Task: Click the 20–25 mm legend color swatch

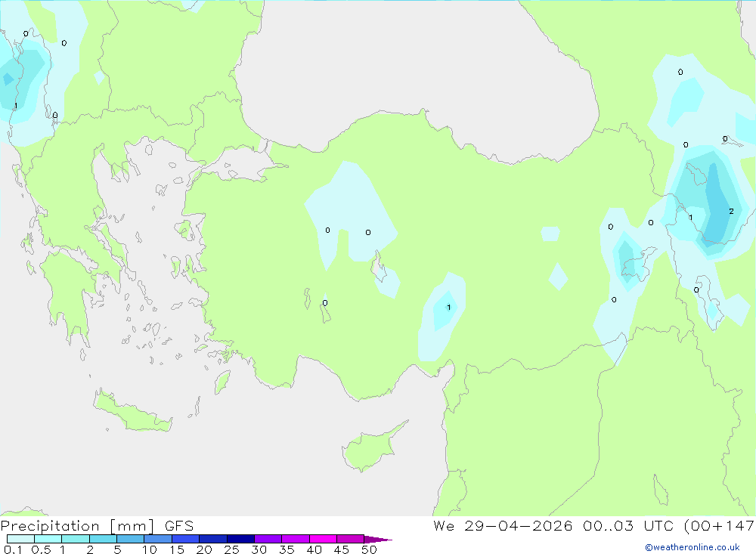Action: point(213,539)
